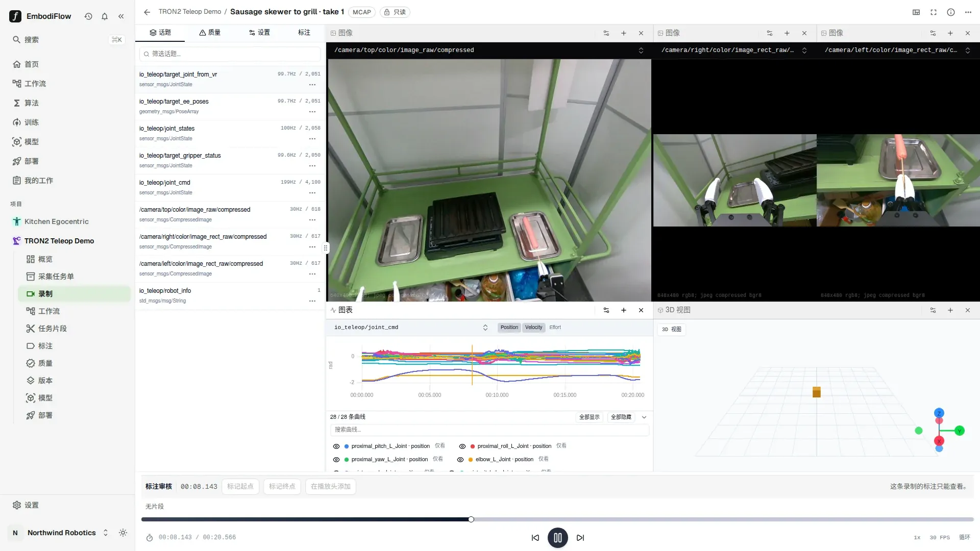980x551 pixels.
Task: Open chart panel settings icon
Action: coord(606,310)
